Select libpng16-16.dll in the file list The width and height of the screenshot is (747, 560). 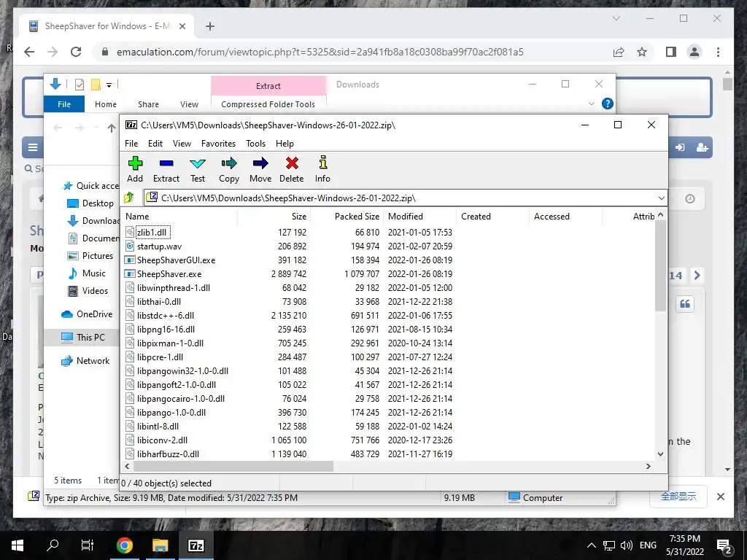point(166,329)
